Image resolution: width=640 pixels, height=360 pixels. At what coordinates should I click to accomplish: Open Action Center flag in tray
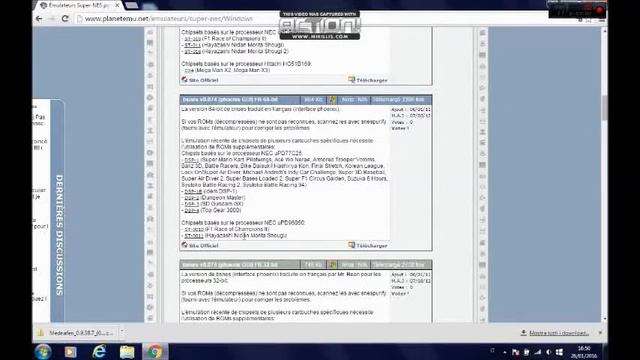tap(516, 352)
